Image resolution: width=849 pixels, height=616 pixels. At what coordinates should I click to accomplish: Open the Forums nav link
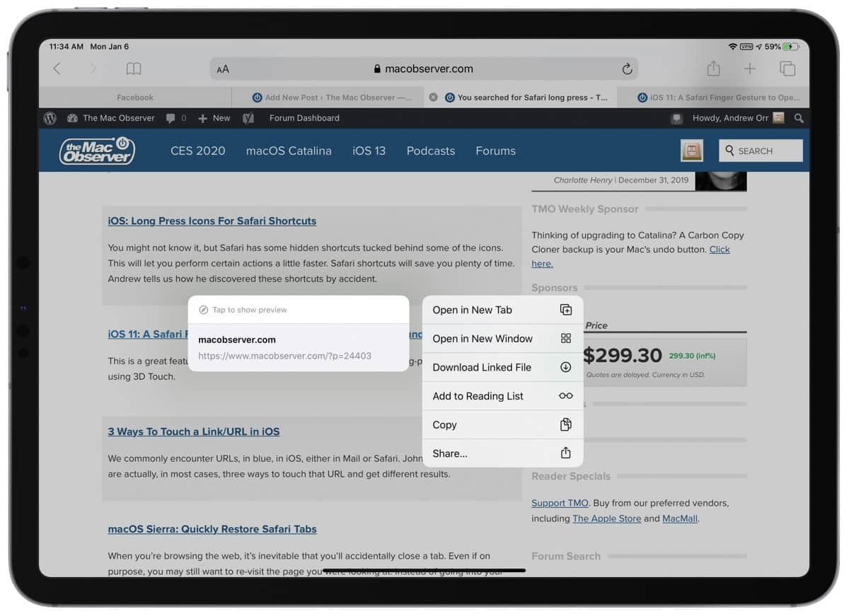pos(495,151)
